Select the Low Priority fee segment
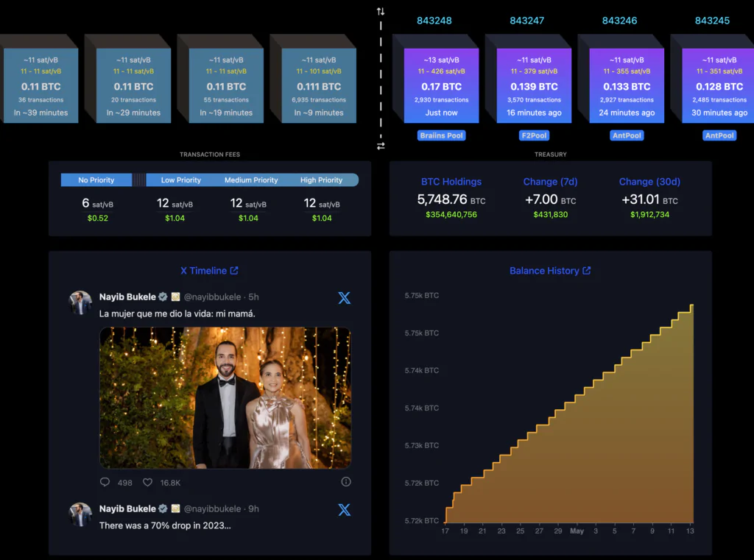Viewport: 754px width, 560px height. [x=181, y=180]
